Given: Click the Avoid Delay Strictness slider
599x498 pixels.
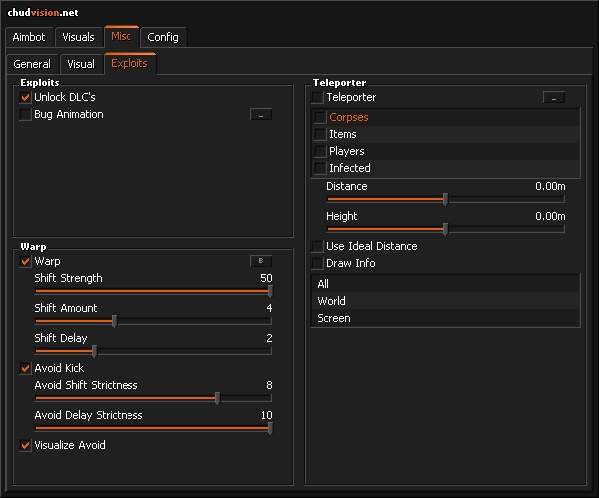Looking at the screenshot, I should [x=153, y=428].
